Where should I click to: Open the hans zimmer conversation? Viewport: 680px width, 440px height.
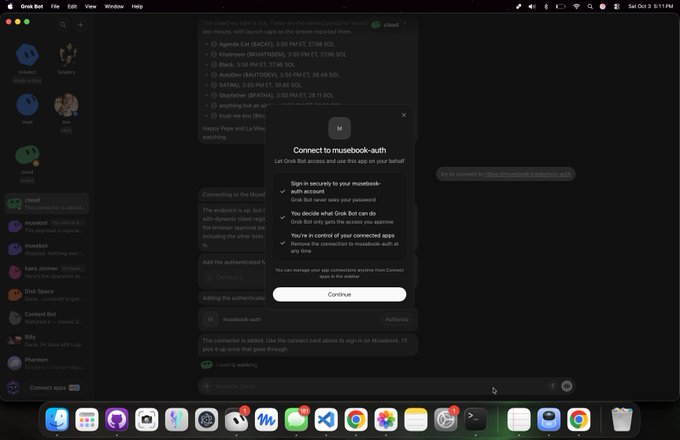47,272
